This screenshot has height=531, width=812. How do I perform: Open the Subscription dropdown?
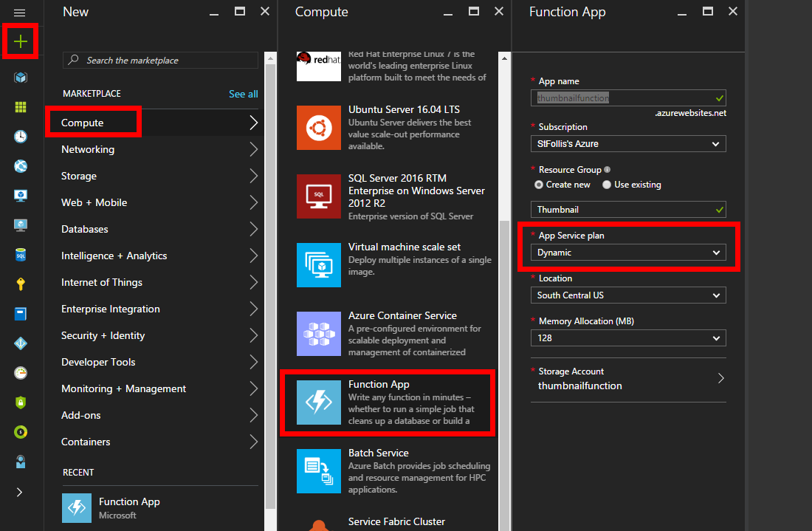(627, 144)
